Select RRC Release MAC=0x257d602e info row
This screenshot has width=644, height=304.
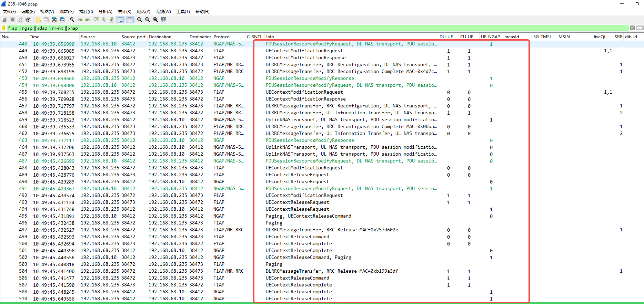(x=332, y=230)
